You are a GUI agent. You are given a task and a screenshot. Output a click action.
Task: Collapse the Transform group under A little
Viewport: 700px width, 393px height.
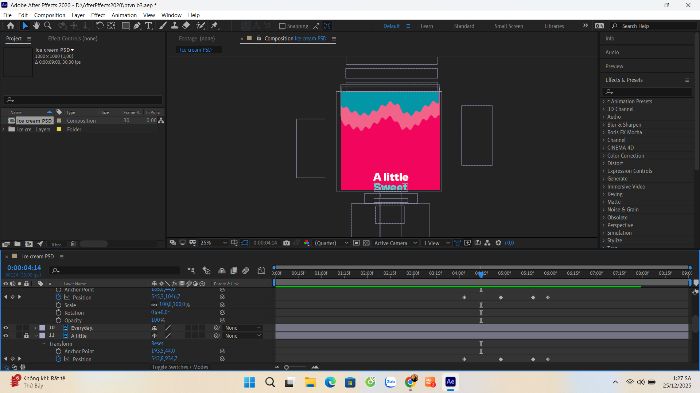click(44, 344)
